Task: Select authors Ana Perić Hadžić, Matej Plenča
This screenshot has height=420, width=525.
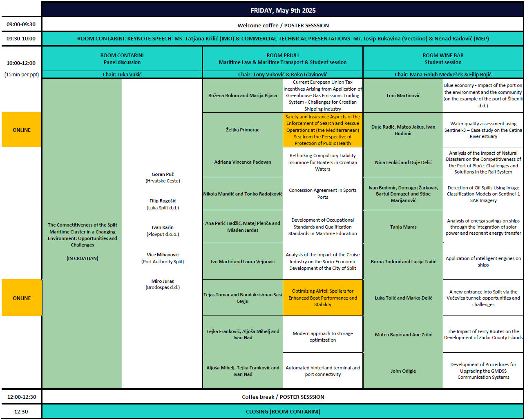Action: [x=243, y=227]
